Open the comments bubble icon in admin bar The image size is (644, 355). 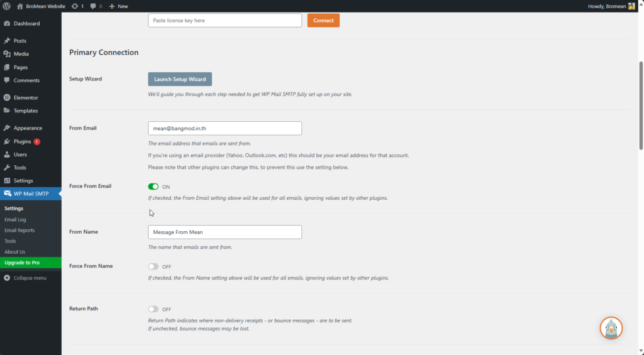coord(94,6)
